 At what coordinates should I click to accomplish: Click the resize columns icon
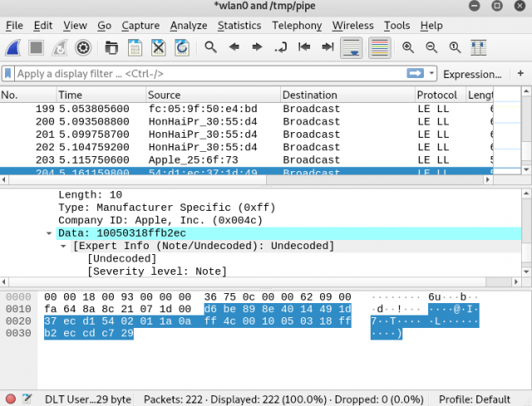(x=478, y=47)
